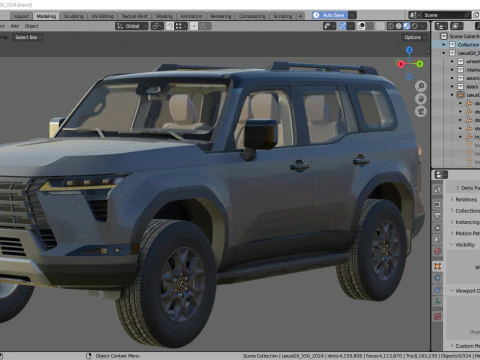
Task: Select wireframe viewport shading
Action: [x=391, y=26]
